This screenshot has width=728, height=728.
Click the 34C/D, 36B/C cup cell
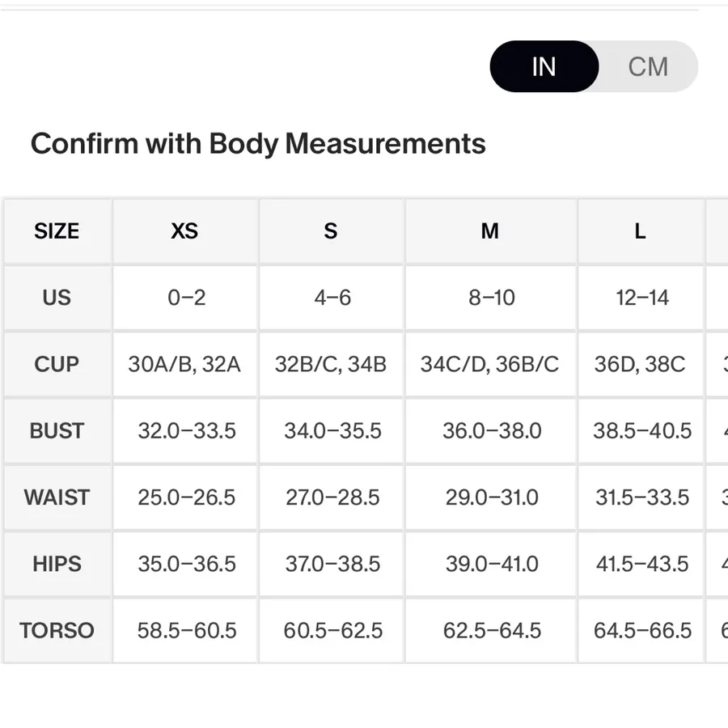(x=491, y=365)
